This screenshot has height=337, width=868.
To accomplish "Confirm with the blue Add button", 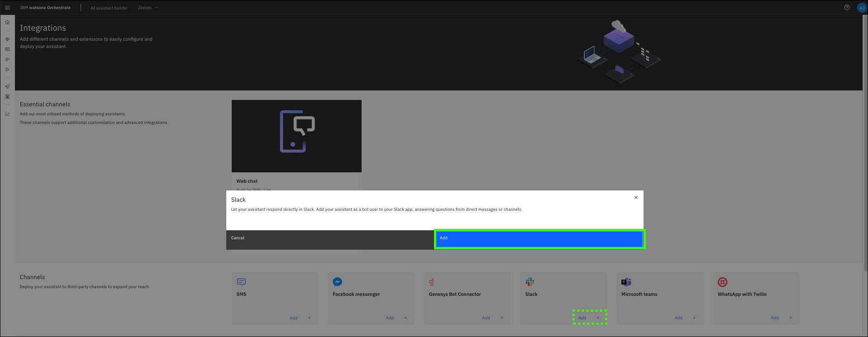I will [x=539, y=239].
